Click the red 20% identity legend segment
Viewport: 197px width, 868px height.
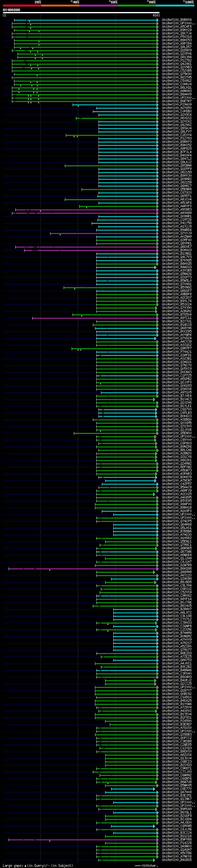22,6
